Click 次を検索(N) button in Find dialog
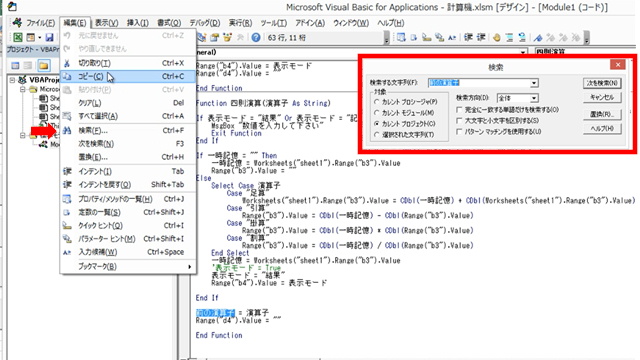Image resolution: width=640 pixels, height=360 pixels. coord(602,83)
